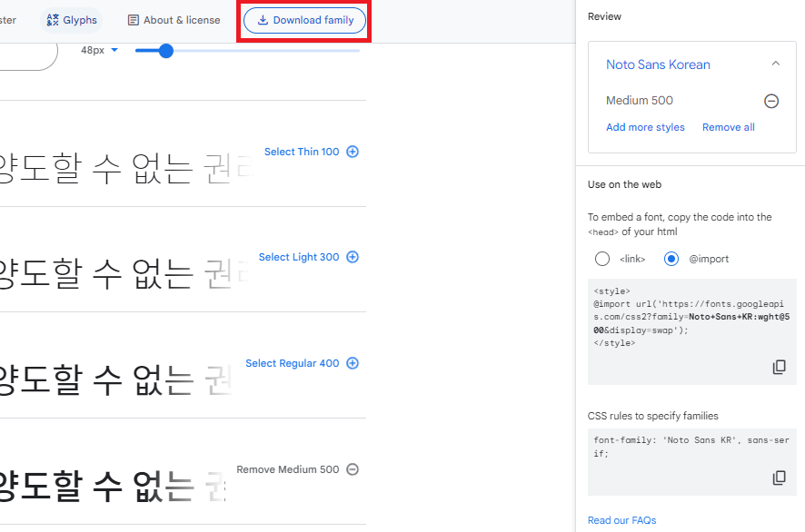Collapse the Noto Sans Korean panel chevron
The image size is (805, 532).
pyautogui.click(x=775, y=64)
